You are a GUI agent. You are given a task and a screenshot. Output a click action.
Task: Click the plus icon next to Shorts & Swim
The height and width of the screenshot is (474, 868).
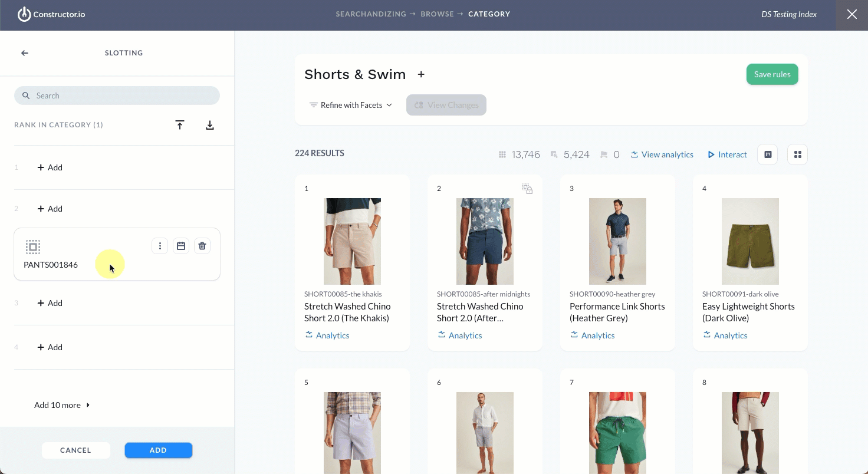421,74
